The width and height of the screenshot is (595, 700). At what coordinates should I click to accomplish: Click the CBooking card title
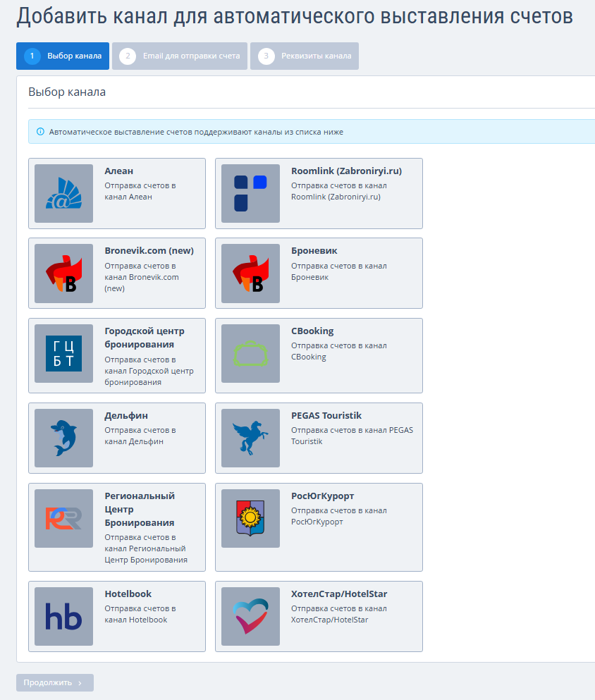coord(312,331)
